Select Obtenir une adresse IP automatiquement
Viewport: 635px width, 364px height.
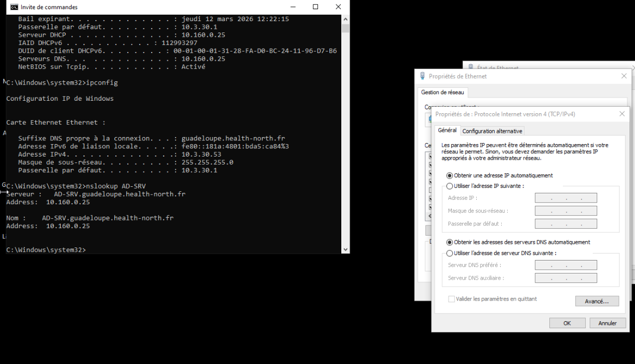(449, 175)
